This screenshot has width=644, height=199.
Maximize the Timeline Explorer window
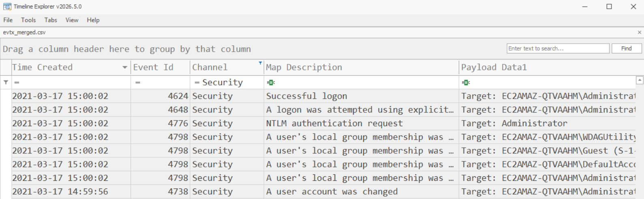[x=609, y=6]
